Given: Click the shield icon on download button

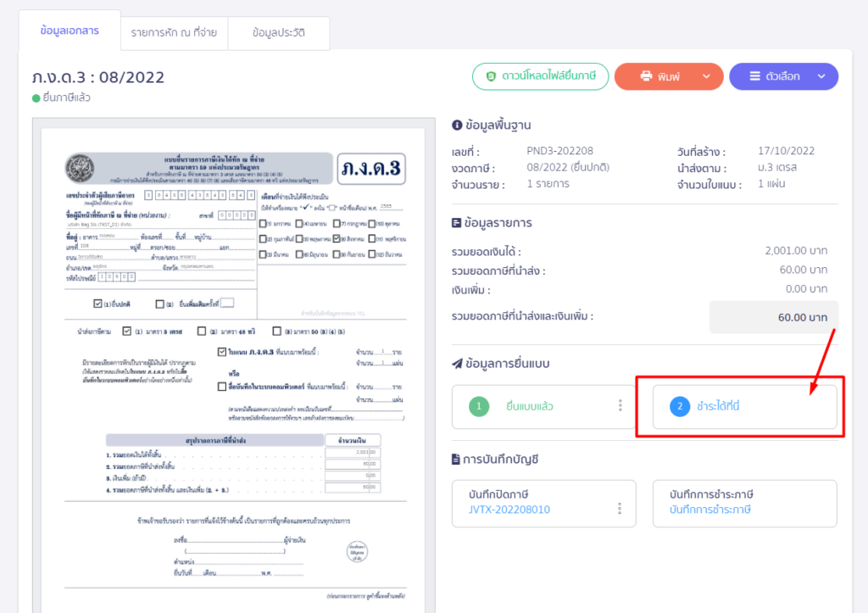Looking at the screenshot, I should point(491,76).
